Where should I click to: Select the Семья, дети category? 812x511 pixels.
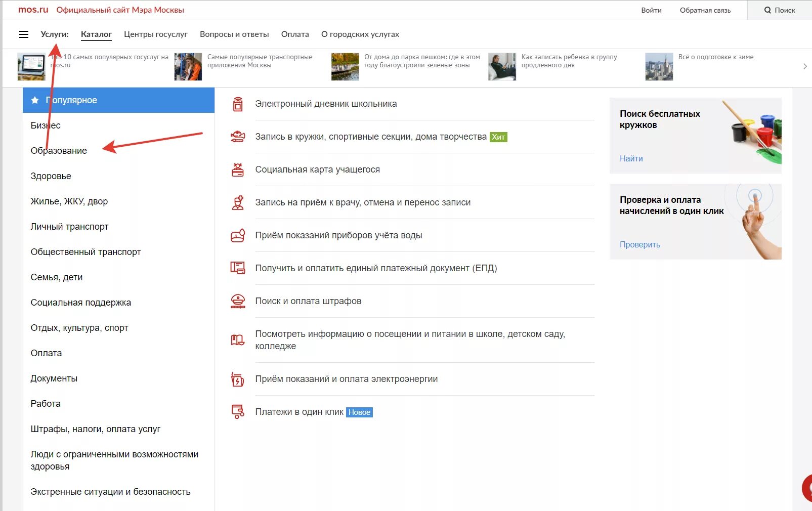[x=57, y=277]
